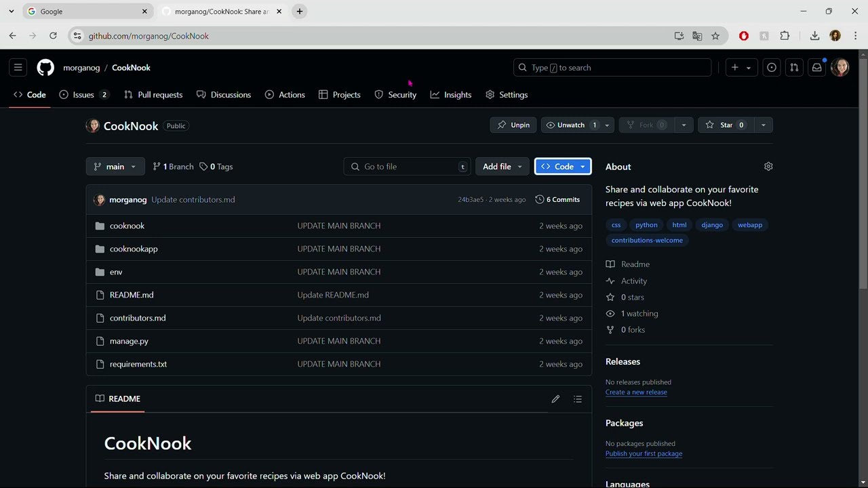This screenshot has width=868, height=488.
Task: Open the Activity link in About
Action: [x=627, y=281]
